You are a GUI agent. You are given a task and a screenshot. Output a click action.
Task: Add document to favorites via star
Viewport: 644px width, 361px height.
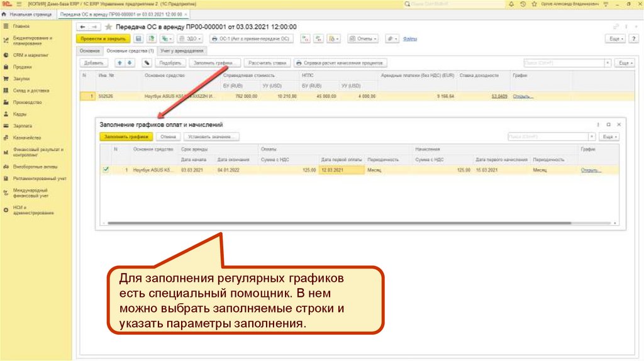click(108, 26)
